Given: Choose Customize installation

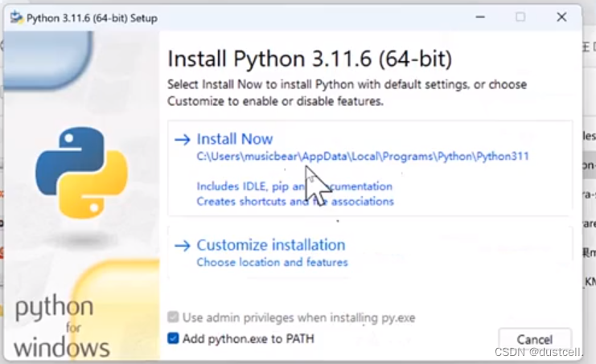Looking at the screenshot, I should pyautogui.click(x=370, y=252).
